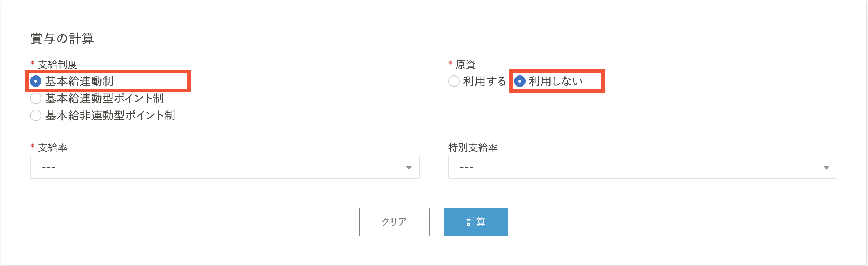The height and width of the screenshot is (266, 868).
Task: Select the 基本給連動制 radio button
Action: click(x=36, y=81)
